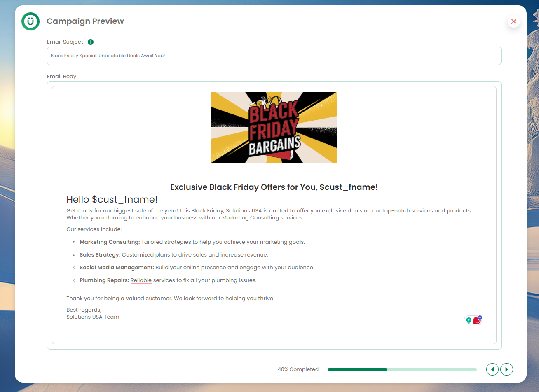Click the underlined word "Reliable"
This screenshot has height=392, width=539.
(x=141, y=280)
